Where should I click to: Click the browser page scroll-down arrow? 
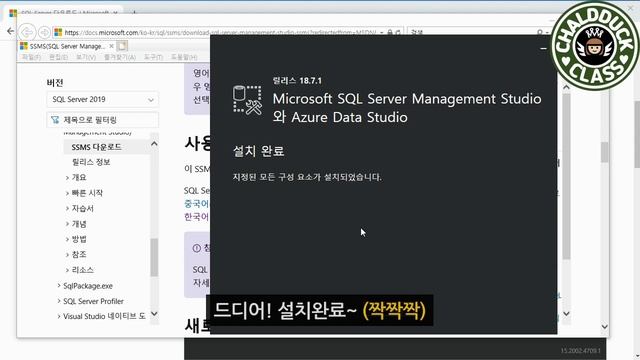[605, 327]
